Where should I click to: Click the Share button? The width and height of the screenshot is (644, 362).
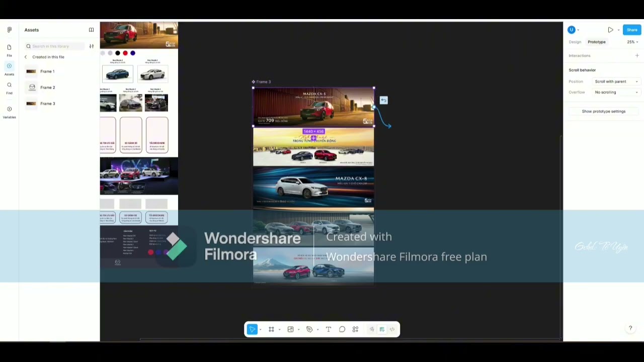632,30
